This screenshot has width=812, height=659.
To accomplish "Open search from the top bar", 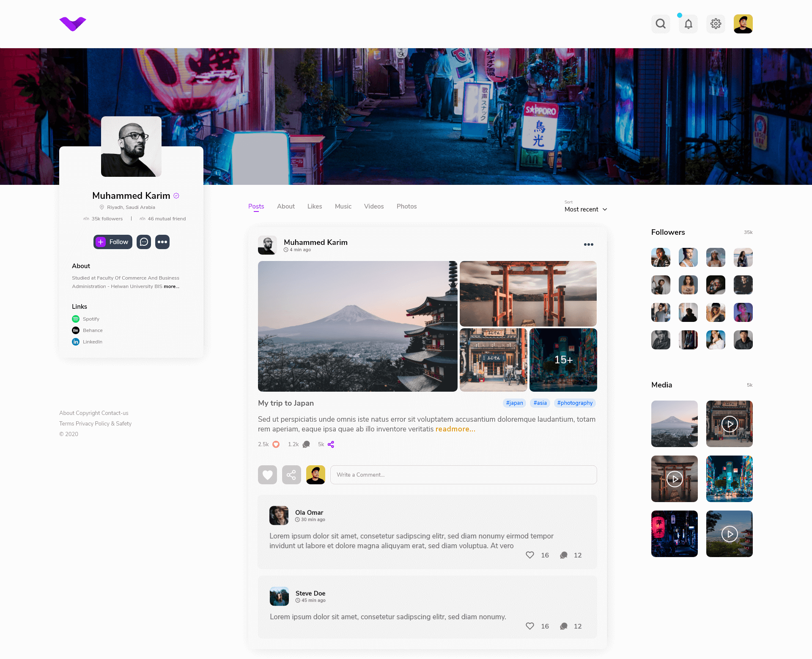I will [661, 24].
